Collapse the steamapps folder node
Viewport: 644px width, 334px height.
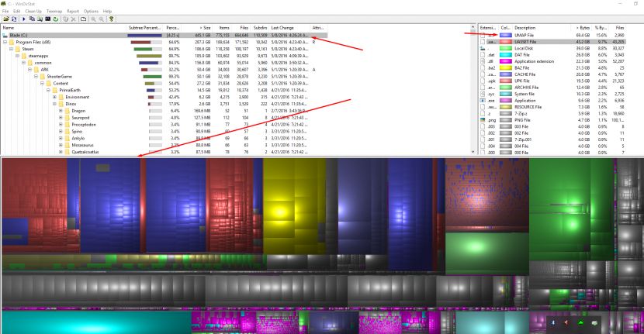point(17,56)
